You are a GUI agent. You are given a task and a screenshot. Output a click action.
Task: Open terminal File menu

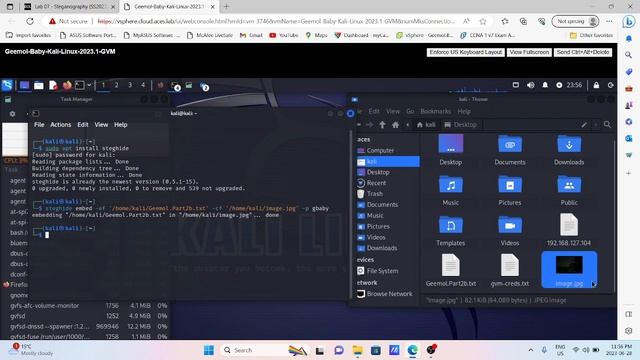point(39,124)
